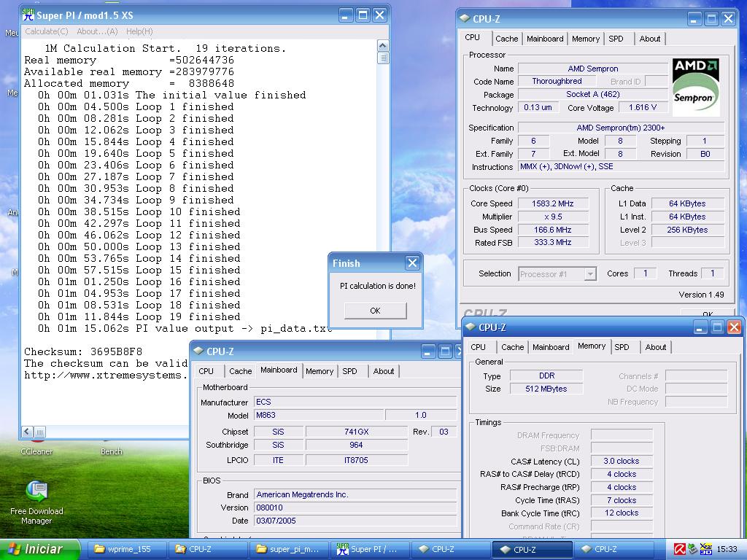Viewport: 747px width, 560px height.
Task: Click AMD Sempron logo in CPU-Z
Action: click(695, 87)
